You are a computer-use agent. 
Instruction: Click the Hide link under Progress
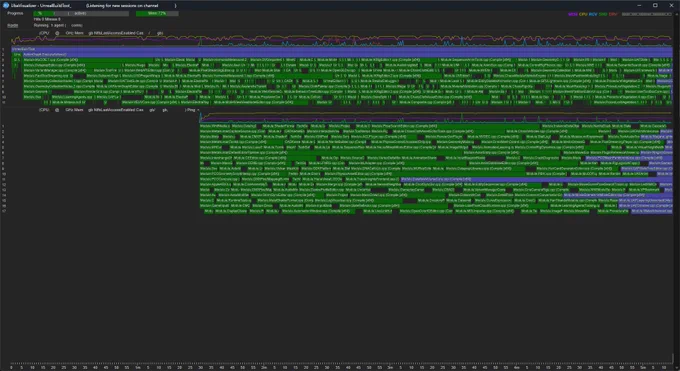(x=13, y=25)
